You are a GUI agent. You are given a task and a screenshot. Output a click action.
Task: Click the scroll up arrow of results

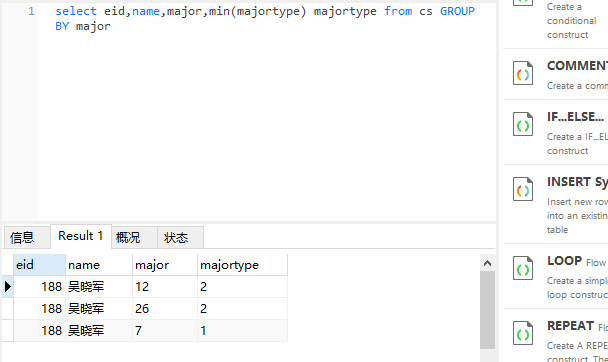[487, 264]
